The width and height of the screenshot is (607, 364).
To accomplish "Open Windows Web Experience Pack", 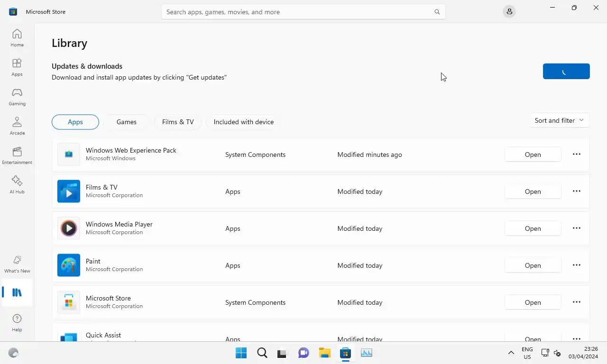I will coord(533,155).
